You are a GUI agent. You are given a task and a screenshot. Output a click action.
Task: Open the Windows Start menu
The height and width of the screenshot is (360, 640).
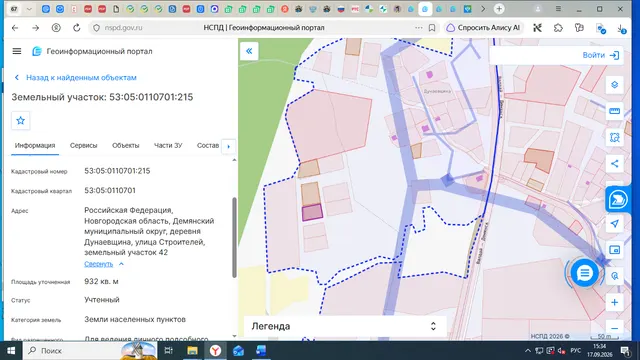(x=11, y=351)
